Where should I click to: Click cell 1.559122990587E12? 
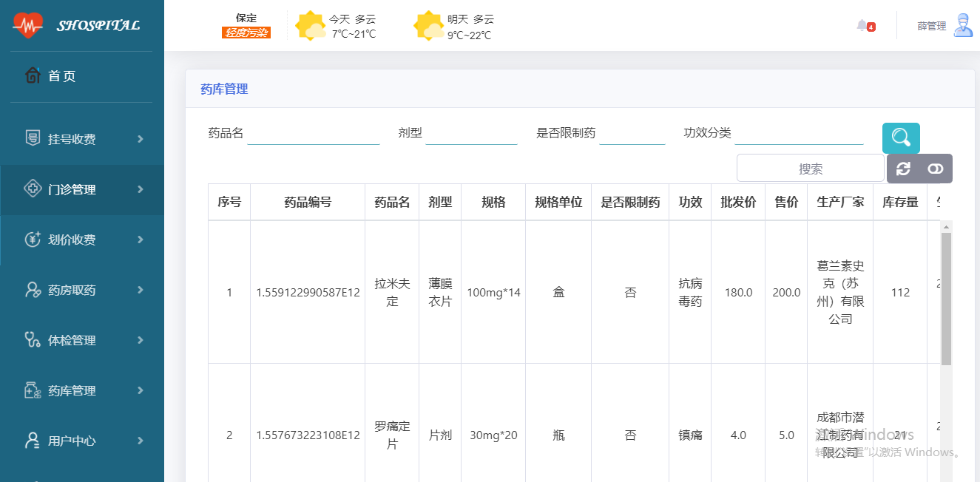(308, 292)
